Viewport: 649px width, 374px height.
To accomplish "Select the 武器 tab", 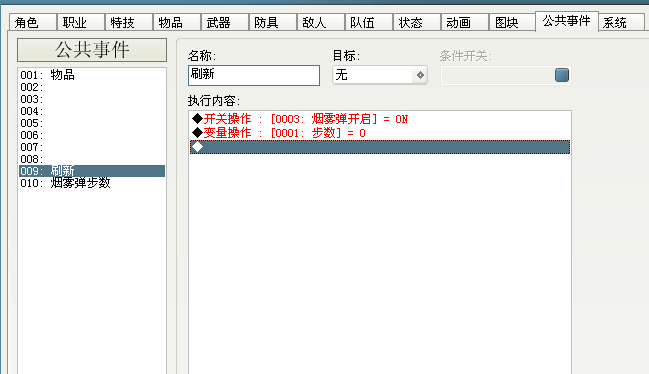I will [225, 22].
